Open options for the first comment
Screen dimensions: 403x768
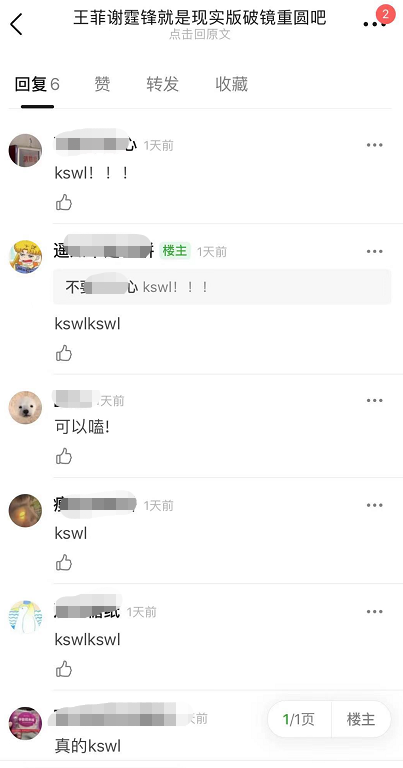tap(375, 145)
